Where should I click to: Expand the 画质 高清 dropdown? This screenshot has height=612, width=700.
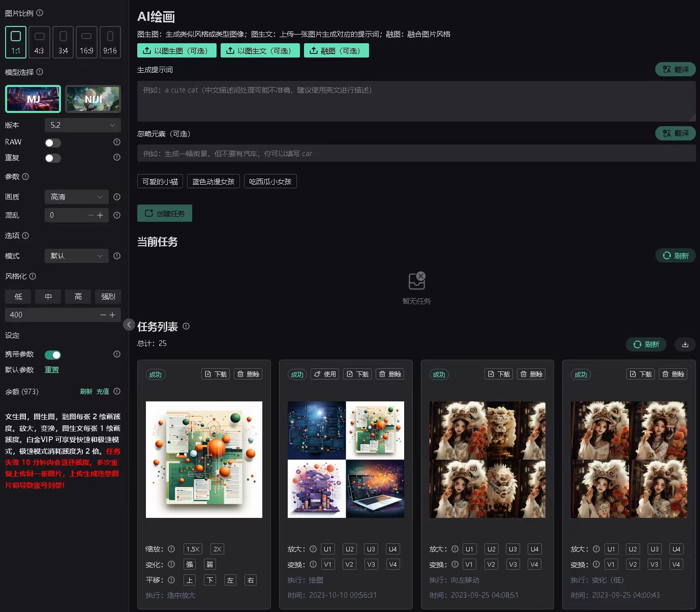[x=77, y=197]
